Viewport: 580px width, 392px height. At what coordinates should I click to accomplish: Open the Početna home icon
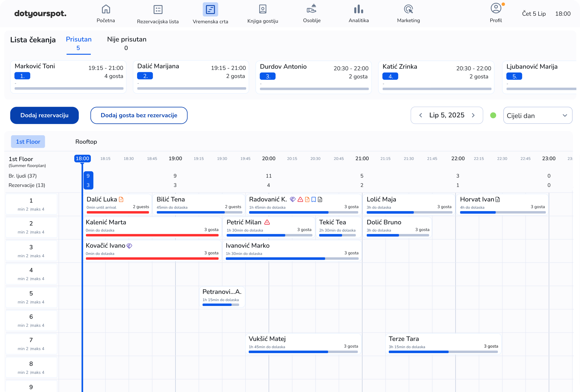click(x=106, y=9)
